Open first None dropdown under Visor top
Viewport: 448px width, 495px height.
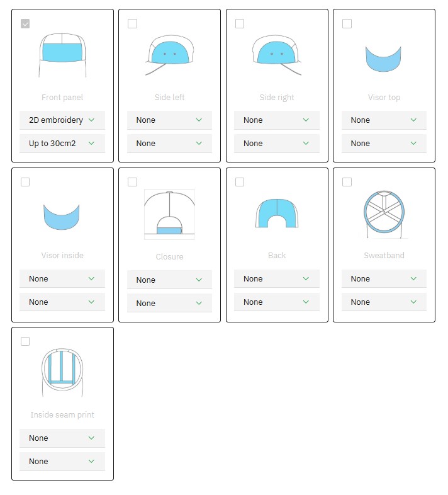pos(384,120)
